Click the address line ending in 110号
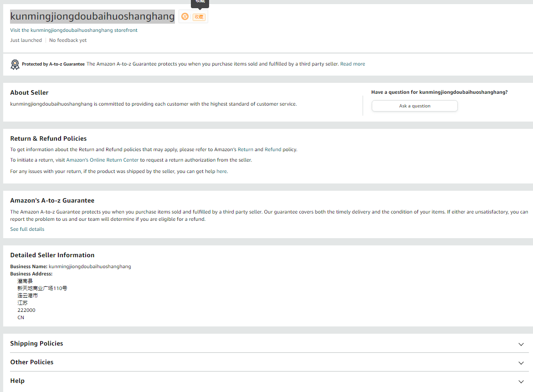Screen dimensions: 533x392 [x=42, y=288]
